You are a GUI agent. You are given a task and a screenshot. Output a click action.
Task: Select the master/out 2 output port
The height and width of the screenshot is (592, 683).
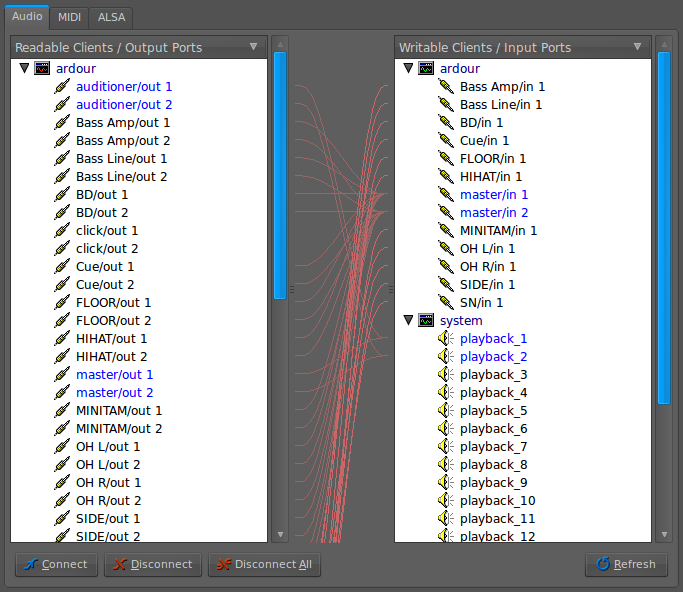click(x=115, y=393)
